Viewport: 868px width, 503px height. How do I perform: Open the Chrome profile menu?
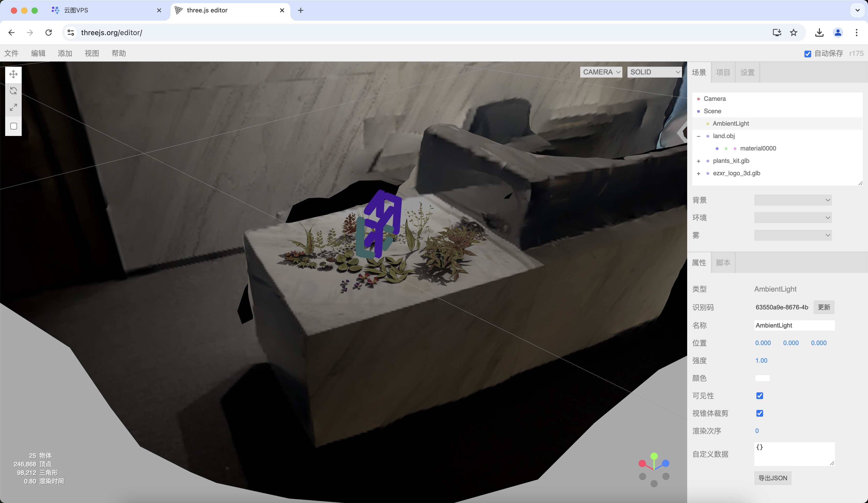point(838,32)
